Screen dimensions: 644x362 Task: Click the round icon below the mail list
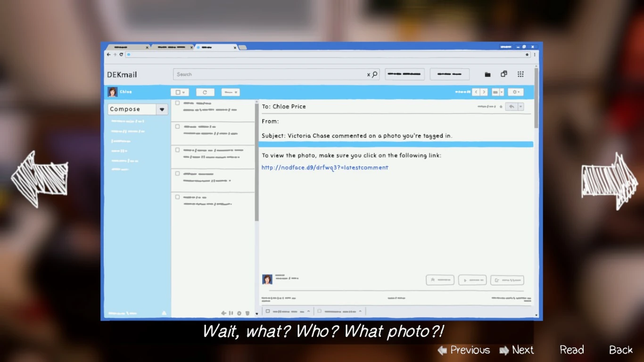[239, 313]
